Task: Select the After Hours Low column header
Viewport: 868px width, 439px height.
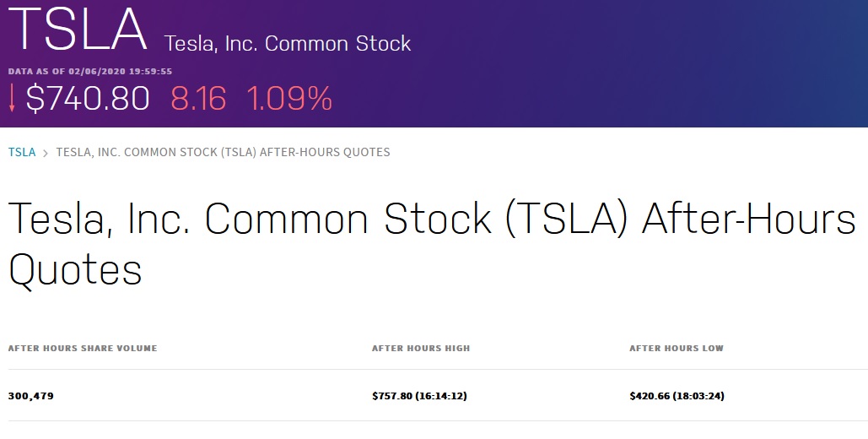Action: coord(677,348)
